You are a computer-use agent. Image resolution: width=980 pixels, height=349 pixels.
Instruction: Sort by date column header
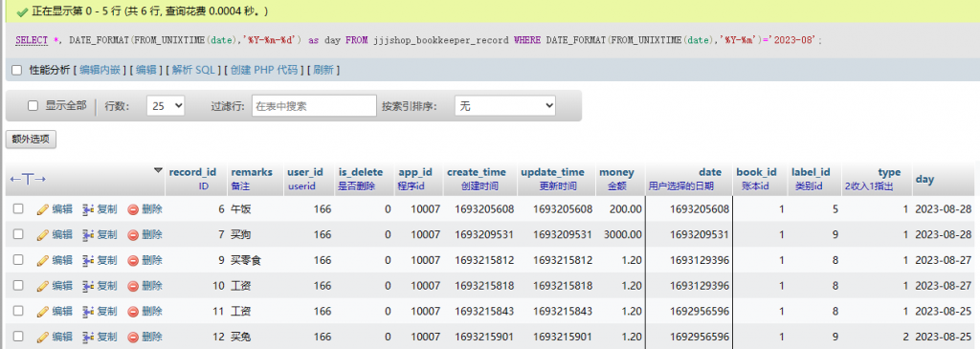pyautogui.click(x=710, y=172)
